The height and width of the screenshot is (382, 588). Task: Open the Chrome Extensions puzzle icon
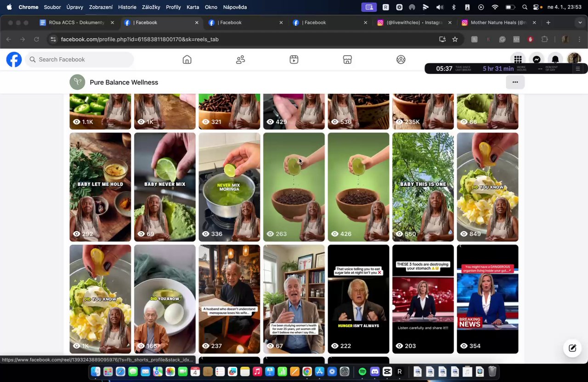545,39
